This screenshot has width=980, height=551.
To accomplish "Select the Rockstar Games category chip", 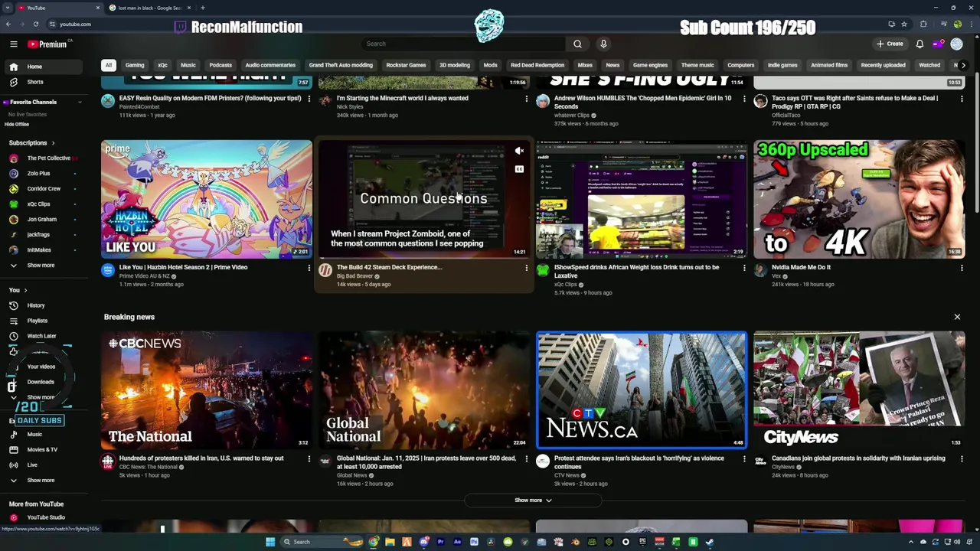I will click(406, 65).
